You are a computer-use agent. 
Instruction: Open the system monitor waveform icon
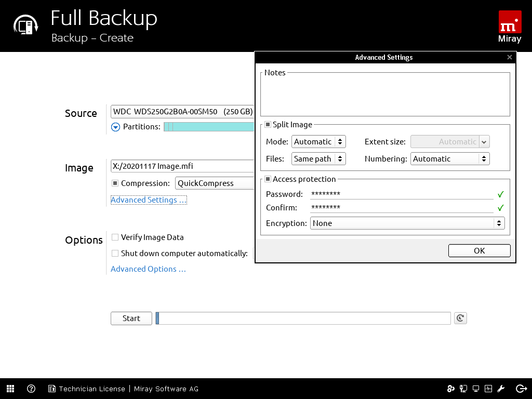tap(488, 389)
